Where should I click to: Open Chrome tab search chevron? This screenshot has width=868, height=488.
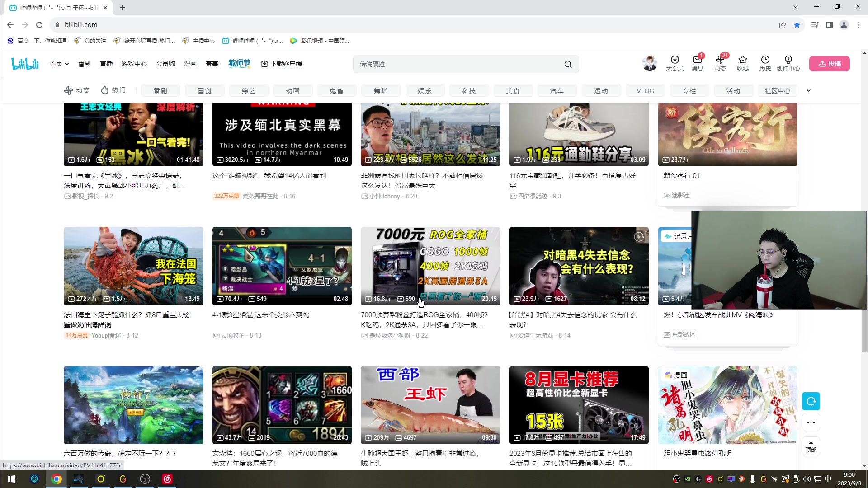click(796, 6)
